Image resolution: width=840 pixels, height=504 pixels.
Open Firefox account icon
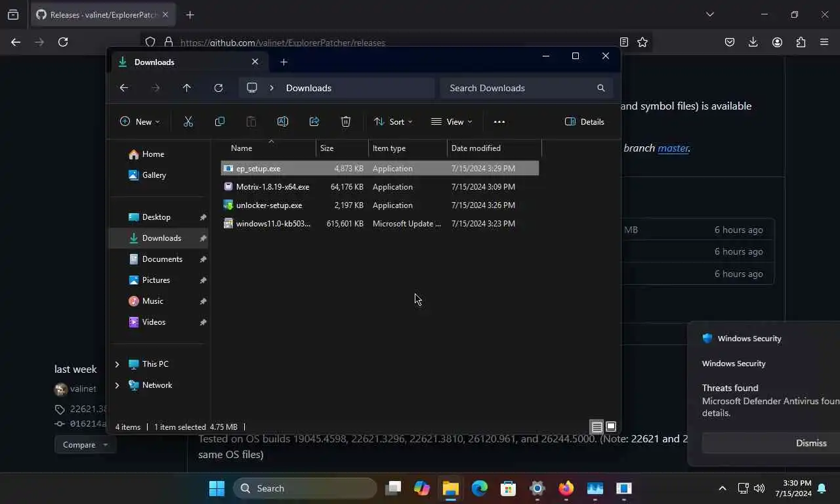[x=777, y=42]
